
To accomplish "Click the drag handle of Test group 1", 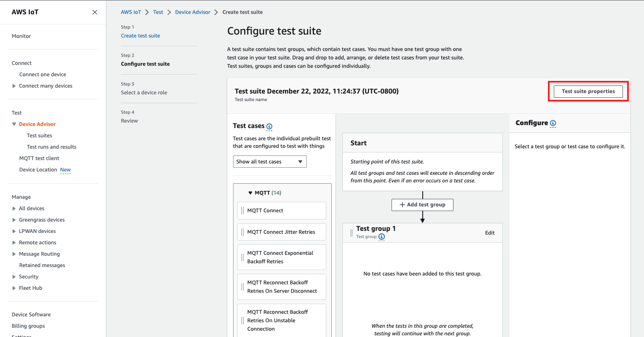I will pyautogui.click(x=351, y=232).
